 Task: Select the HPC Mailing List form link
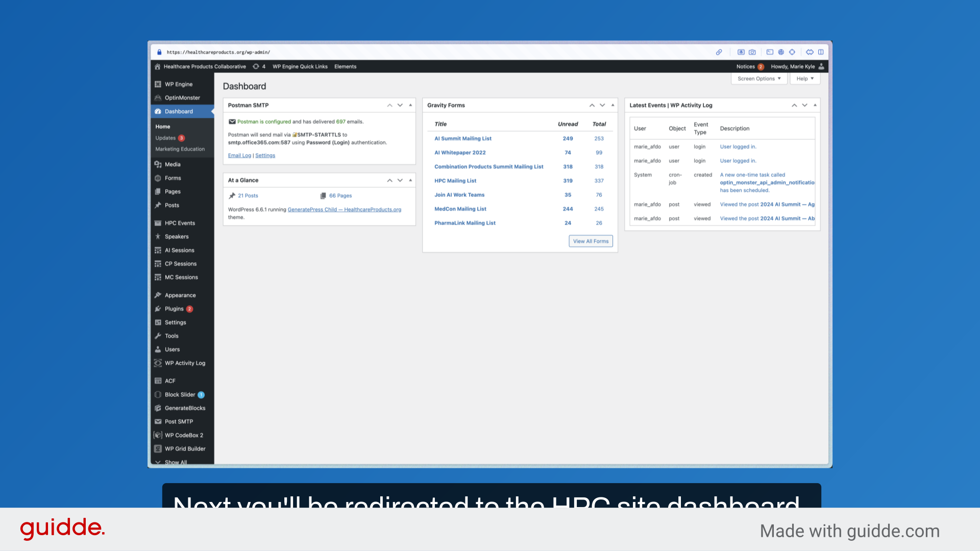pyautogui.click(x=455, y=181)
